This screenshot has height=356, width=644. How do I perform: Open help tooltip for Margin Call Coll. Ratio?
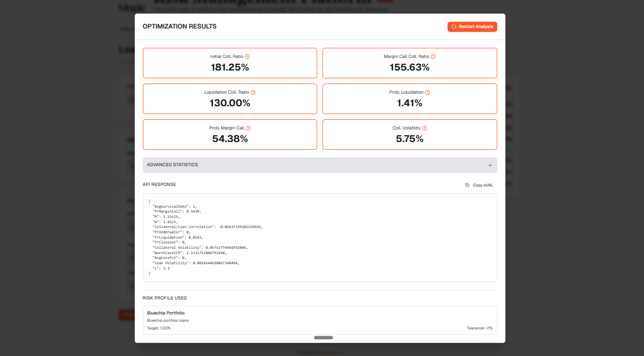434,57
